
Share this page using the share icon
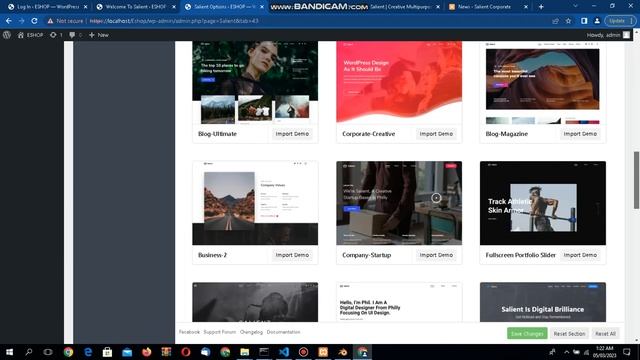coord(556,21)
